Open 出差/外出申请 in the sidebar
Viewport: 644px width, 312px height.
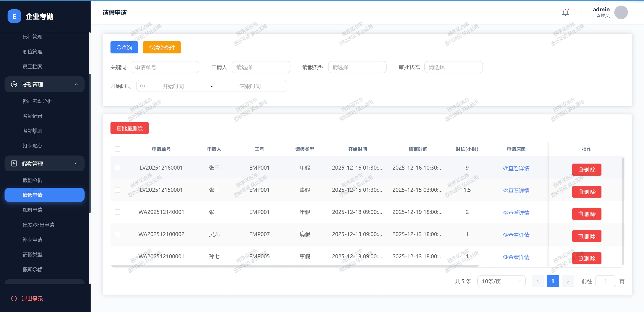click(x=39, y=225)
